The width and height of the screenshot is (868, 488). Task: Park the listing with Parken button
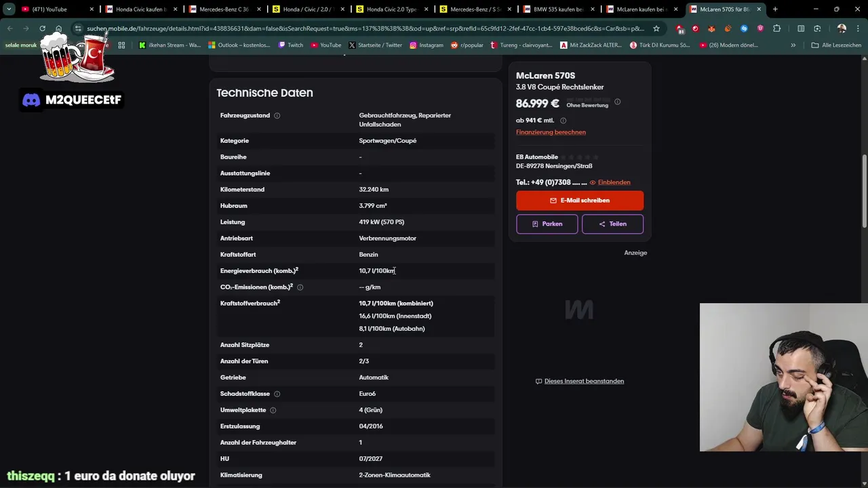tap(547, 224)
